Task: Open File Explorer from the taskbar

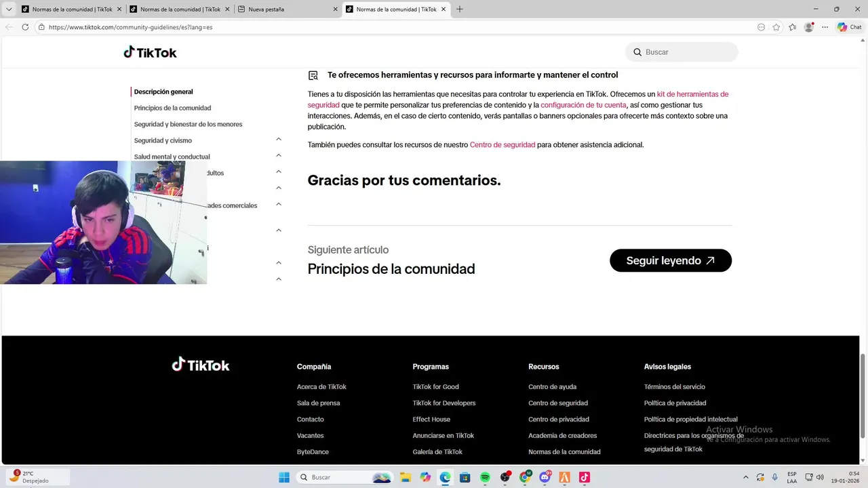Action: pos(406,477)
